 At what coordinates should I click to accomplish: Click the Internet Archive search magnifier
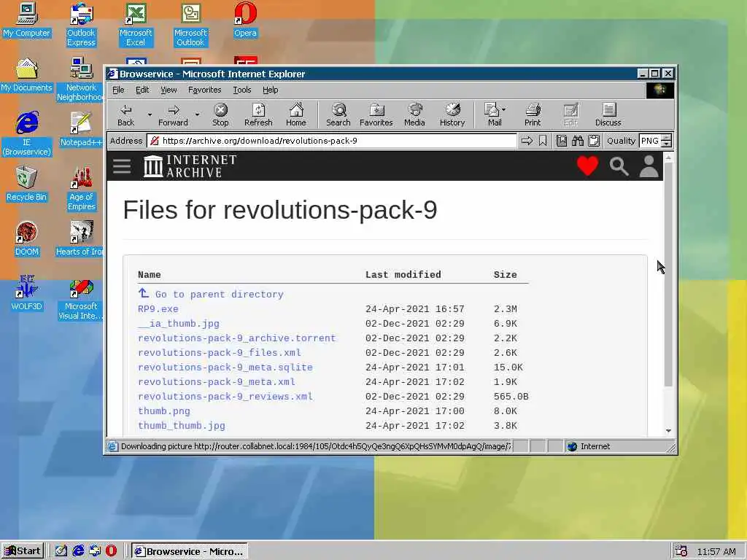619,166
